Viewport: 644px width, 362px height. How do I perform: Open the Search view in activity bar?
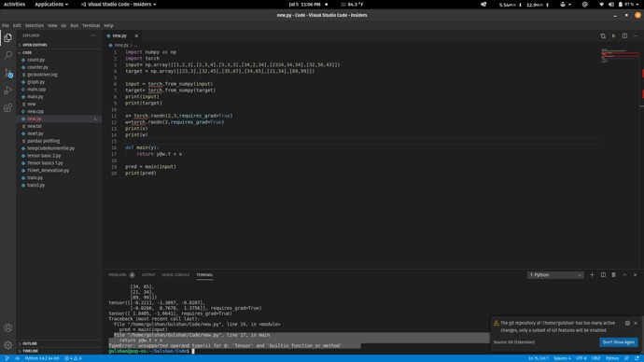pyautogui.click(x=7, y=55)
